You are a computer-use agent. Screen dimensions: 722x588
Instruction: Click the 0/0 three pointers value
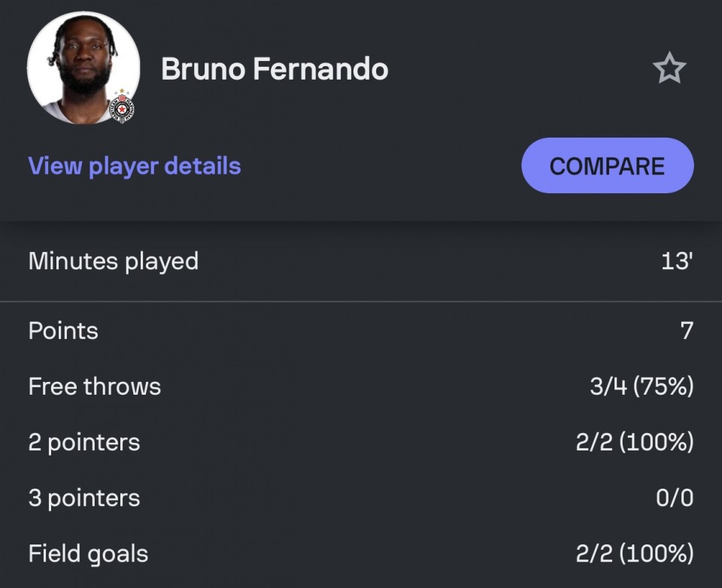[x=674, y=498]
